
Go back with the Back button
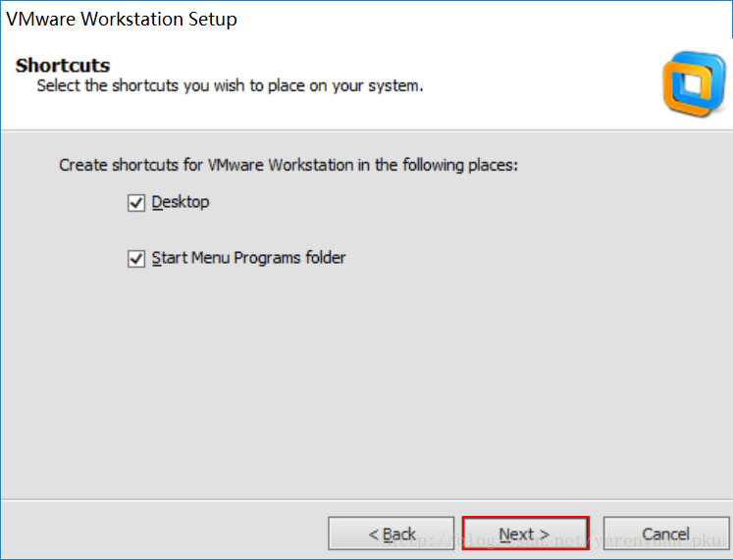coord(391,534)
